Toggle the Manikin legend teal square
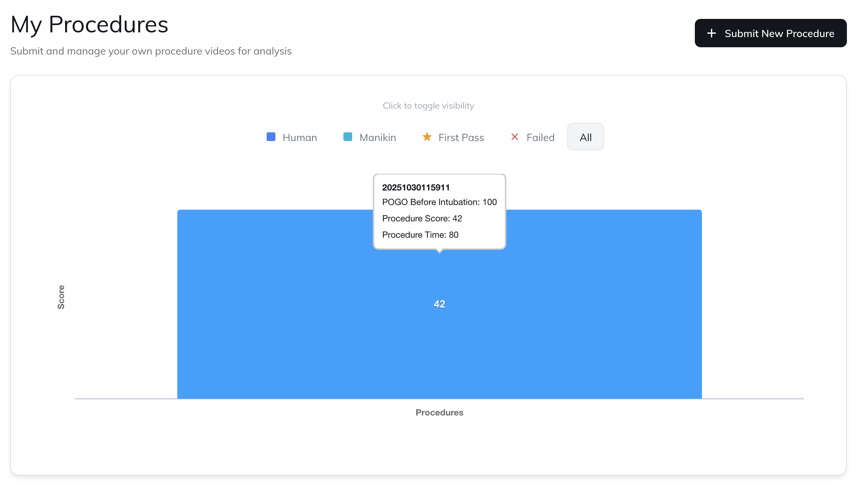868x490 pixels. [x=347, y=137]
